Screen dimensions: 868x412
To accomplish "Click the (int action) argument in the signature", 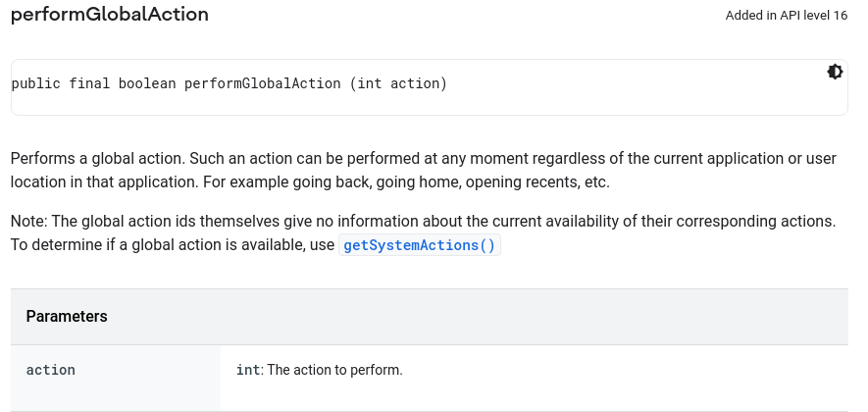I will tap(398, 83).
